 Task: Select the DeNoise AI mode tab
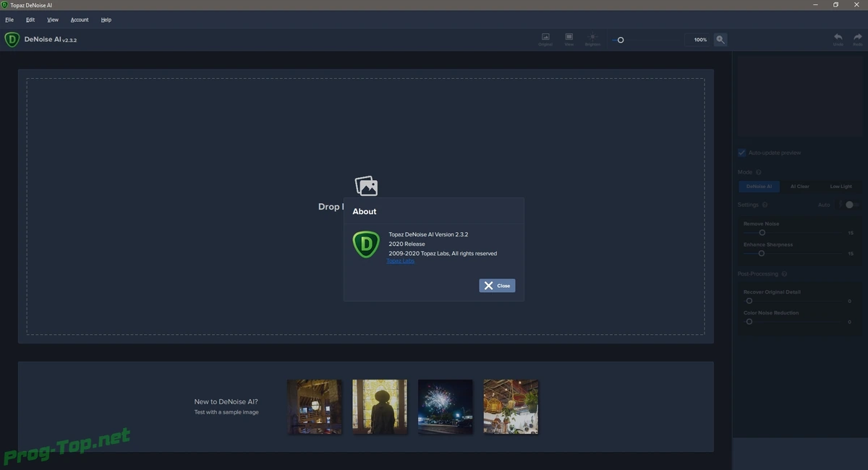tap(759, 187)
